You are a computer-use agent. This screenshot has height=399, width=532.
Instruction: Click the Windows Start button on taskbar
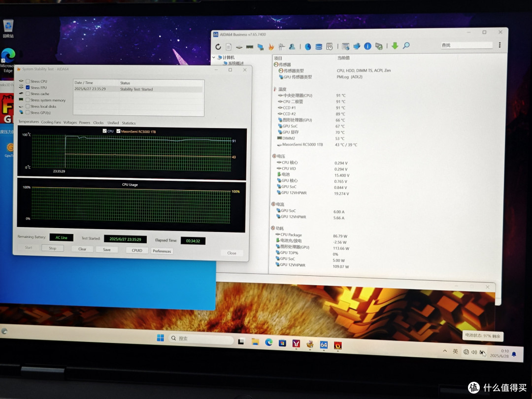(x=161, y=337)
